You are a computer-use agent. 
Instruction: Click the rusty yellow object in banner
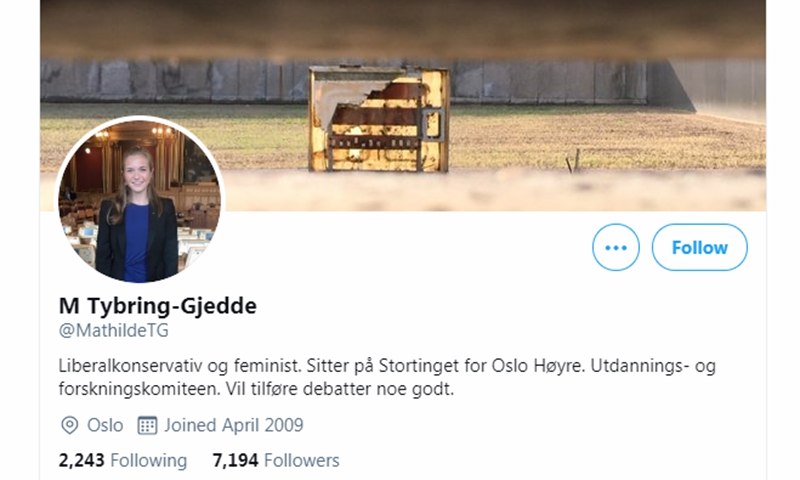[379, 118]
